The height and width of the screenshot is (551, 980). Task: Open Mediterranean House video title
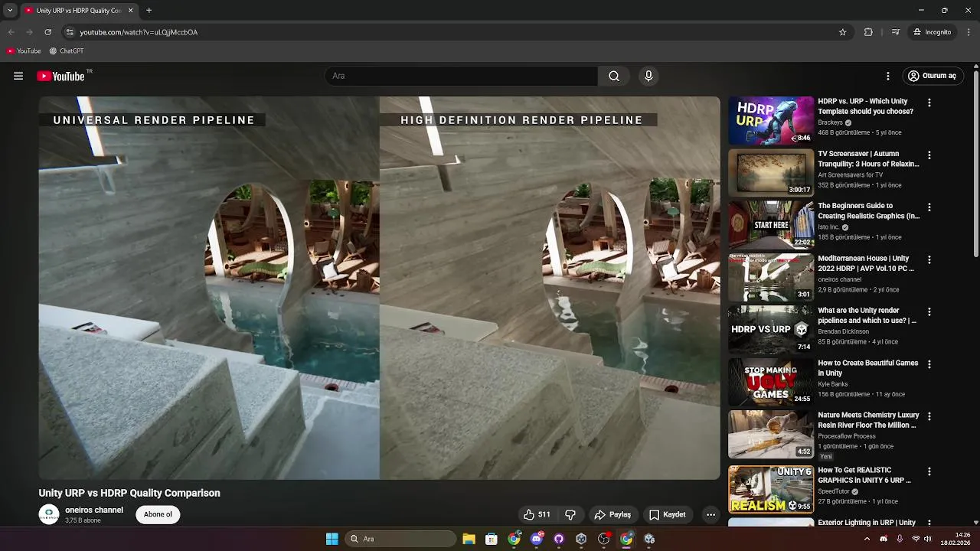pos(866,264)
